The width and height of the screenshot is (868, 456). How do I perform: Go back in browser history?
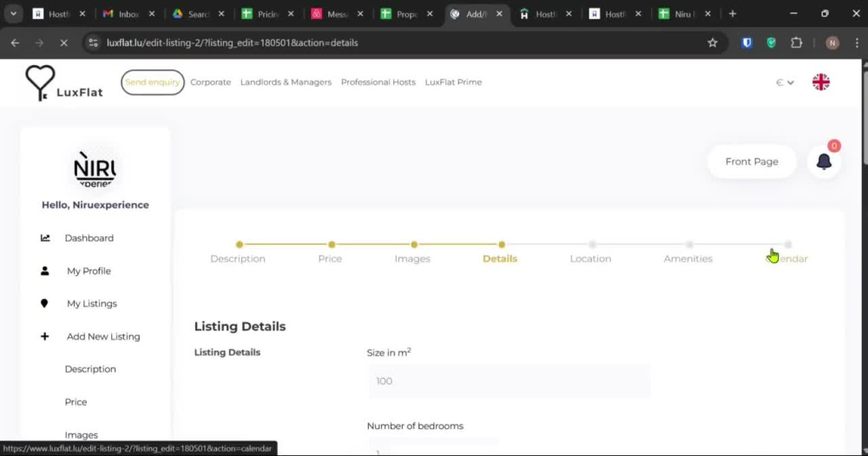coord(15,43)
